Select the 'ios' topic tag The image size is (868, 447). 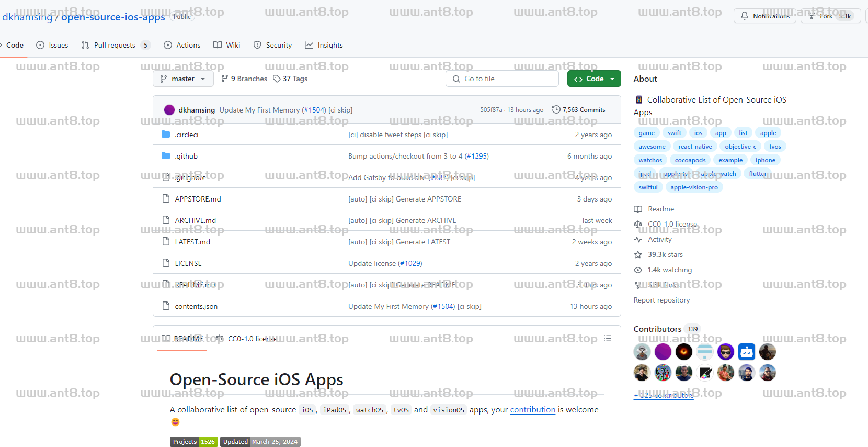click(x=698, y=133)
